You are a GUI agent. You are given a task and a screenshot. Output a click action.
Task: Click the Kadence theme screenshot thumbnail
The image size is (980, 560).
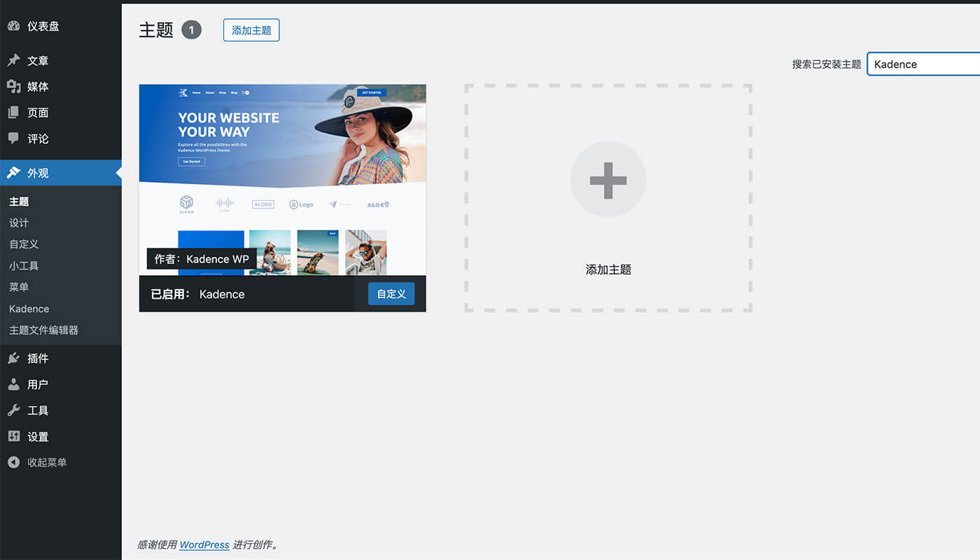[283, 180]
